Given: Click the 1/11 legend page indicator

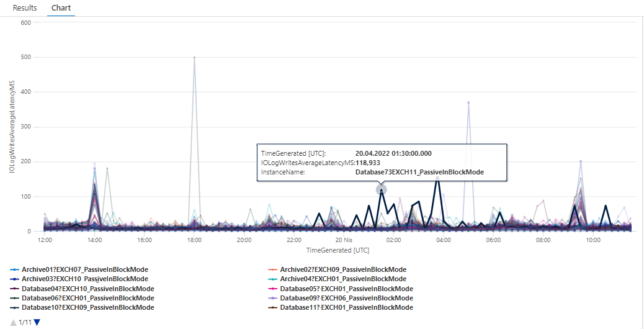Looking at the screenshot, I should (x=25, y=322).
